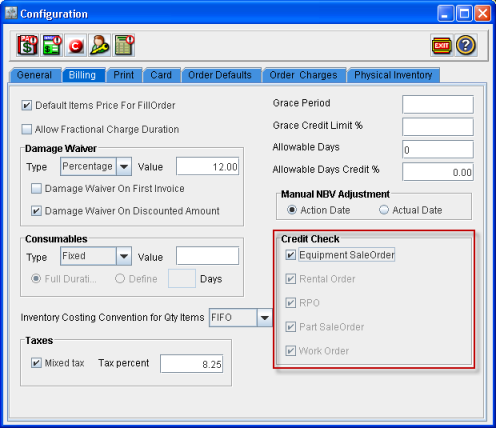The image size is (496, 428).
Task: Open the Damage Waiver Type dropdown
Action: tap(124, 166)
